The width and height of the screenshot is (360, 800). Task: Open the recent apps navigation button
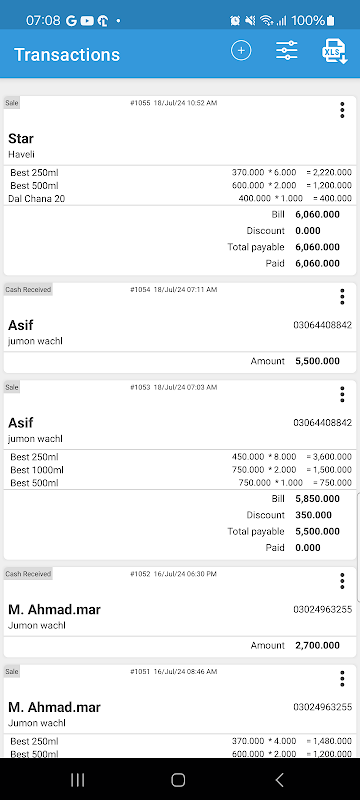[78, 779]
